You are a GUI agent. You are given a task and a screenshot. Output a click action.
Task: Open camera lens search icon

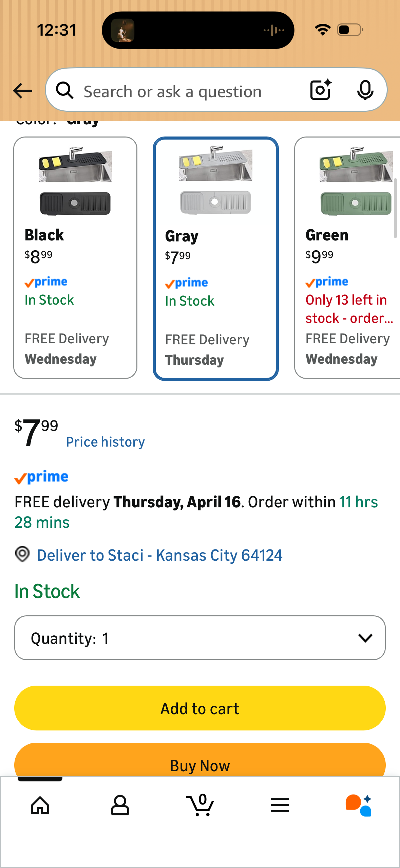tap(321, 90)
